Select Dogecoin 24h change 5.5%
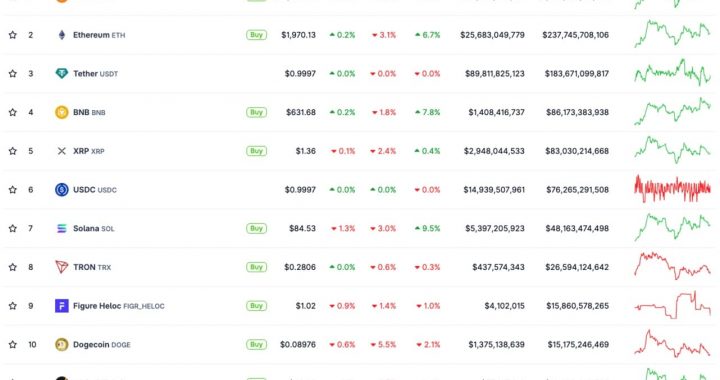Image resolution: width=720 pixels, height=380 pixels. [x=383, y=345]
